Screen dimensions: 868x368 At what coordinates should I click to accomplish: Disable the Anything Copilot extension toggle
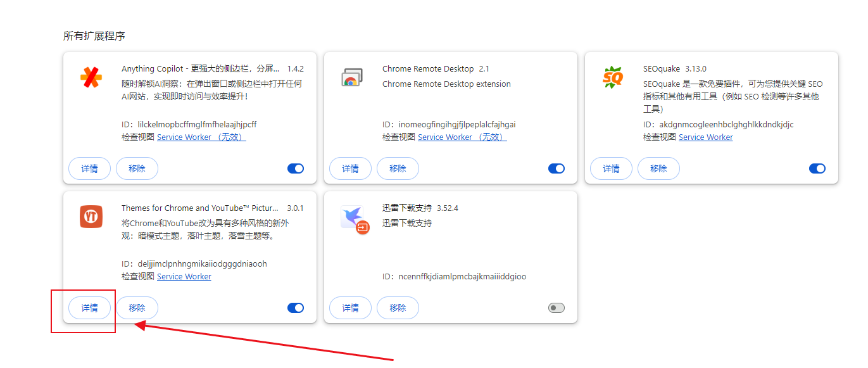[296, 168]
